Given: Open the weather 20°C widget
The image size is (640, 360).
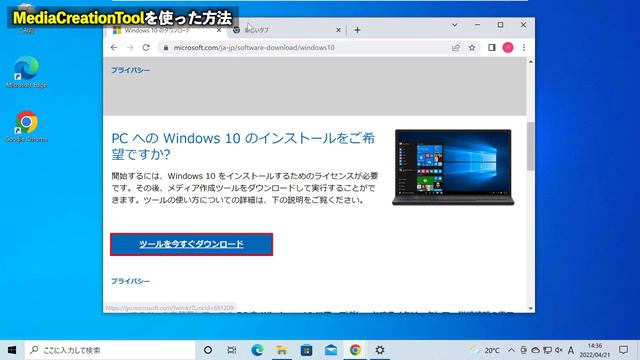Looking at the screenshot, I should 485,350.
